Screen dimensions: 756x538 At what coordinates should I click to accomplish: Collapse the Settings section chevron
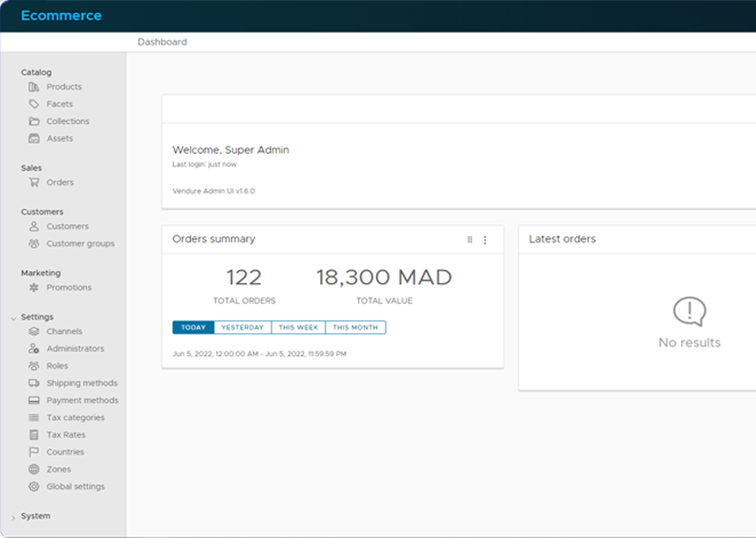13,317
